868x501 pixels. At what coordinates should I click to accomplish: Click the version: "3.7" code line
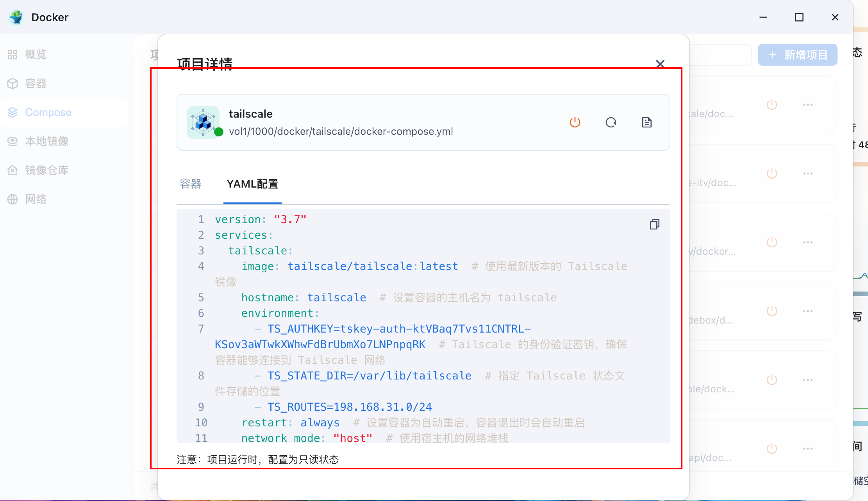pyautogui.click(x=261, y=219)
